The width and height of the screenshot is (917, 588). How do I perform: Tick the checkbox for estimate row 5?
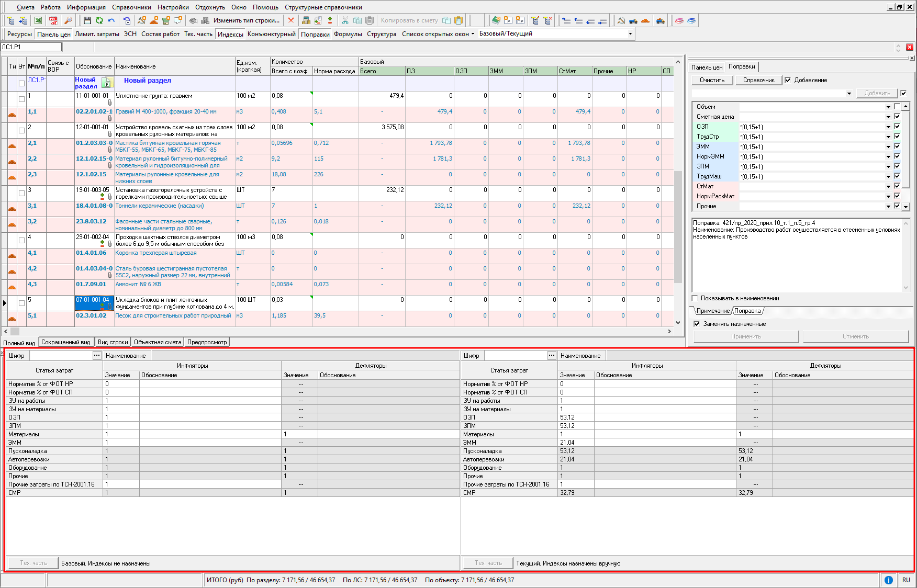click(x=21, y=303)
